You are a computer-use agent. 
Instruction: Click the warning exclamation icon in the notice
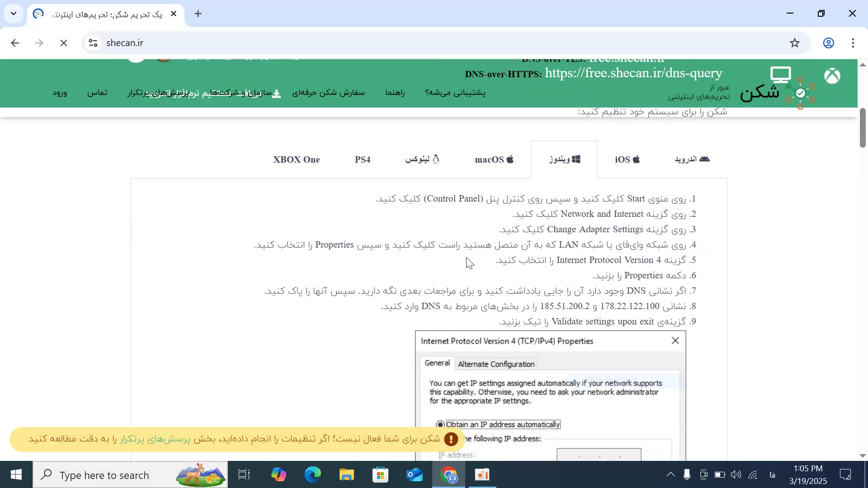[451, 439]
